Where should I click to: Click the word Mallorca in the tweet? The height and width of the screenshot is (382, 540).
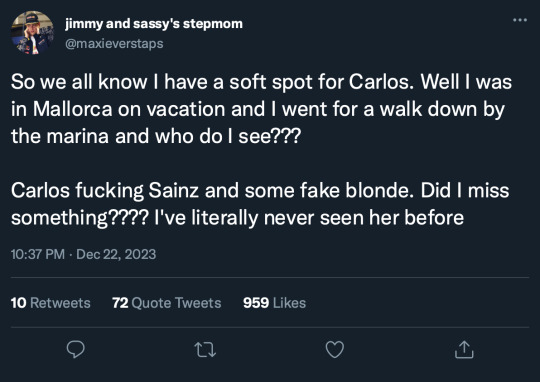(x=73, y=109)
